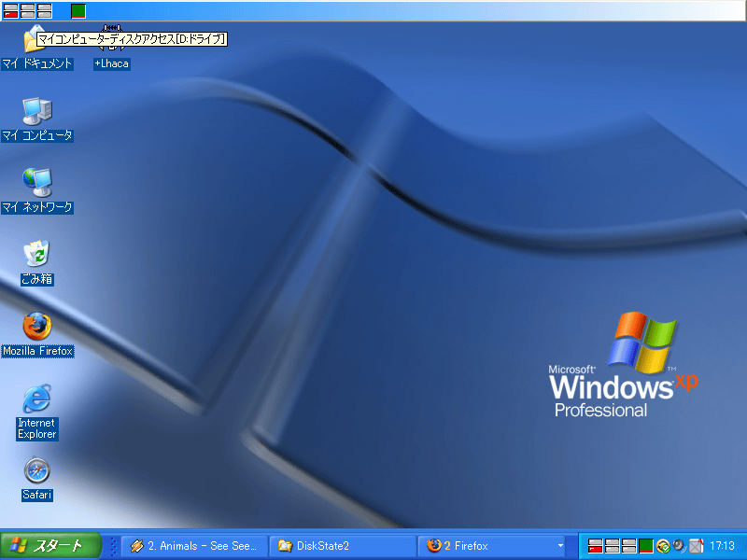Screen dimensions: 747x560
Task: Open the スタート start menu
Action: coord(50,546)
